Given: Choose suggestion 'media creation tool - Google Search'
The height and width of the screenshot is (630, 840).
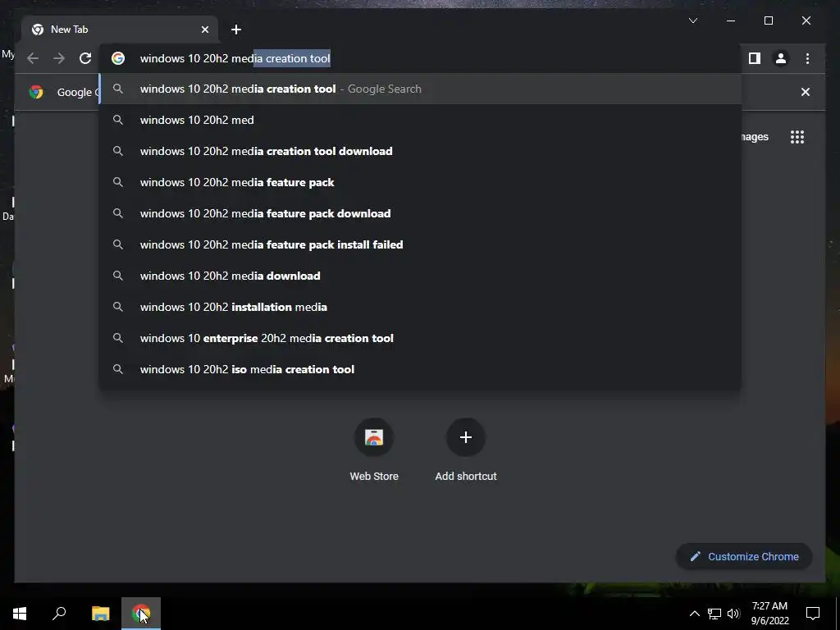Looking at the screenshot, I should point(421,89).
